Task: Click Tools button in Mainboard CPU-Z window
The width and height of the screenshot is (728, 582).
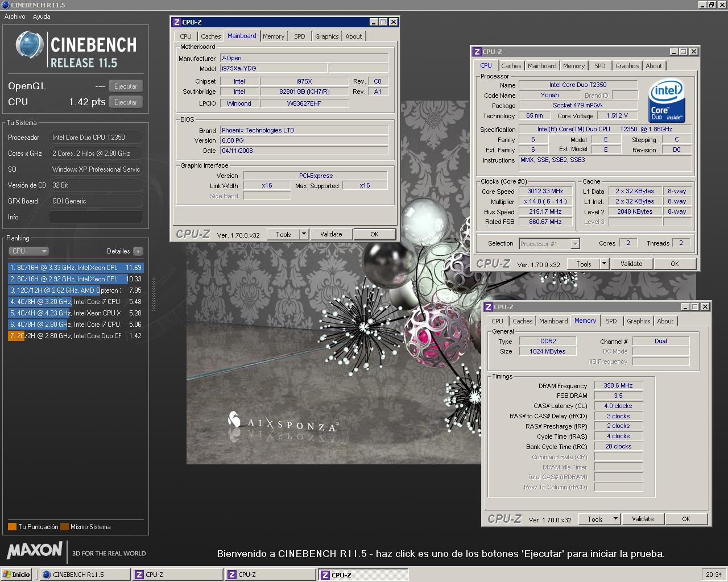Action: [283, 234]
